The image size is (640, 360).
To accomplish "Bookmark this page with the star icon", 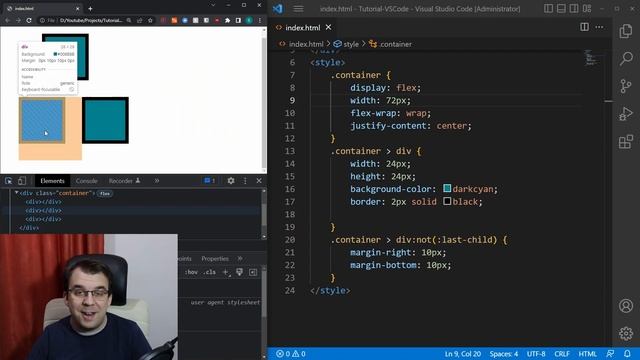I will pos(150,20).
